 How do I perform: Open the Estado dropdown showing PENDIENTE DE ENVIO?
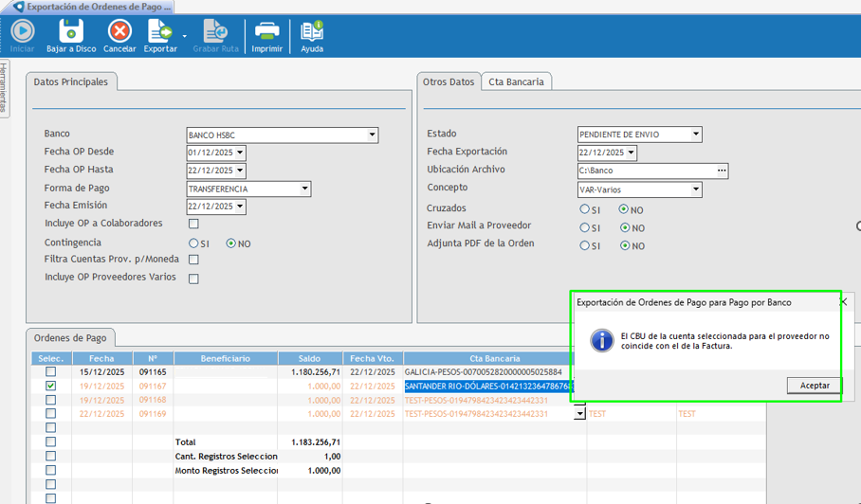pyautogui.click(x=695, y=135)
